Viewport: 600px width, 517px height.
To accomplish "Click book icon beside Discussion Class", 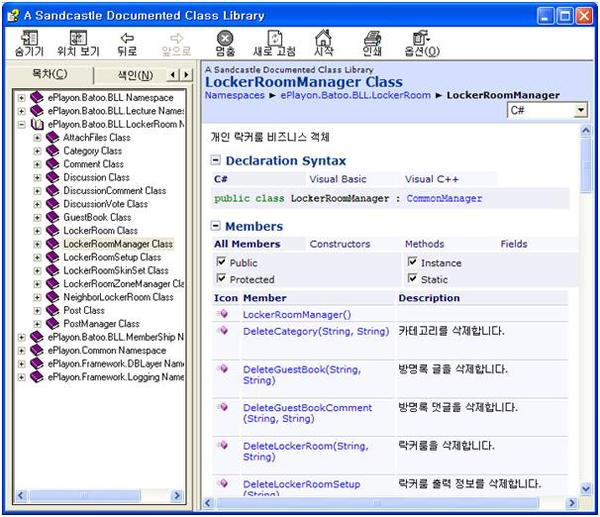I will [52, 177].
